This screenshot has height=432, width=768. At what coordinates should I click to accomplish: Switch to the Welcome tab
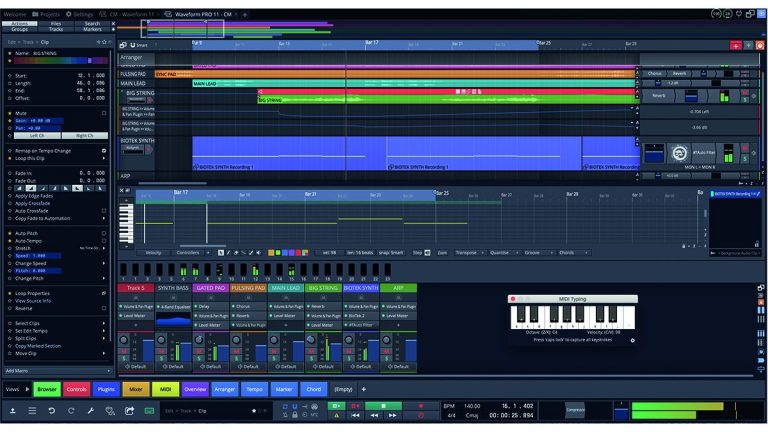point(15,14)
